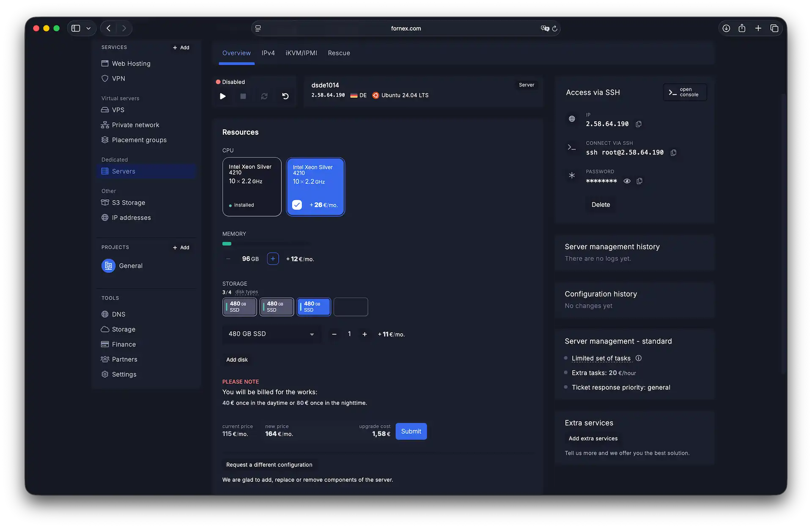Screen dimensions: 812x528
Task: Switch to Overview tab
Action: [x=236, y=53]
